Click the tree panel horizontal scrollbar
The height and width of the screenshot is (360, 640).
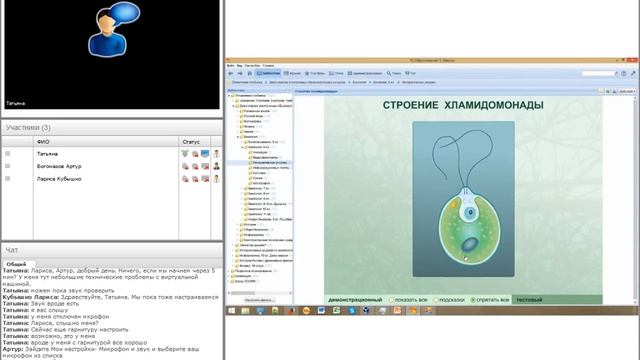[x=260, y=293]
